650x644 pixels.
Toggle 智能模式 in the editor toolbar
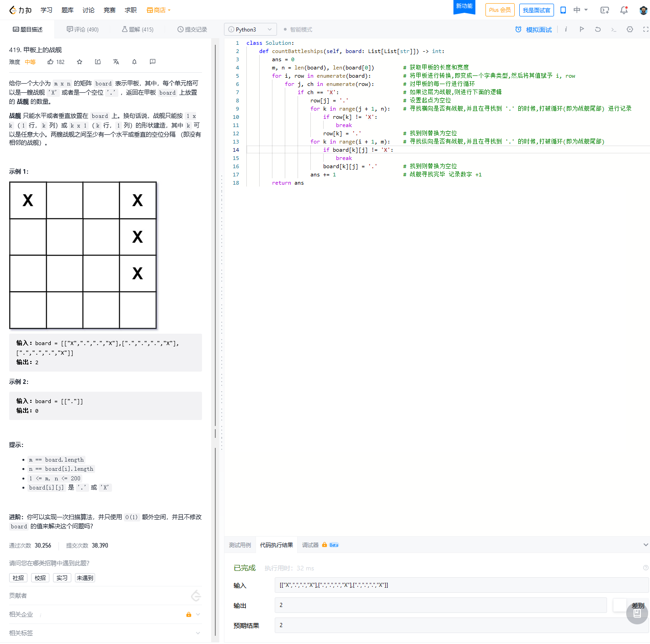click(x=298, y=30)
